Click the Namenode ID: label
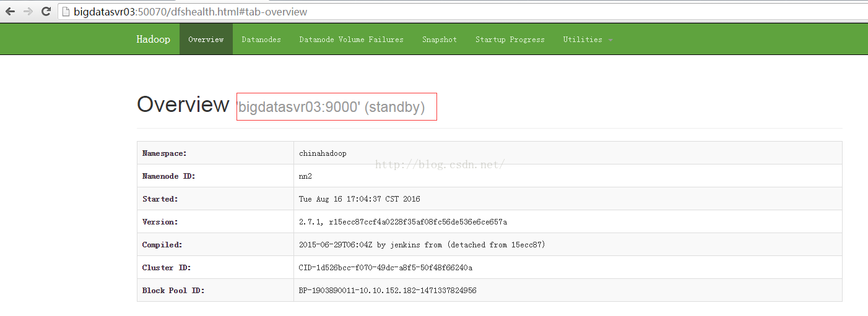This screenshot has height=316, width=868. (x=168, y=176)
